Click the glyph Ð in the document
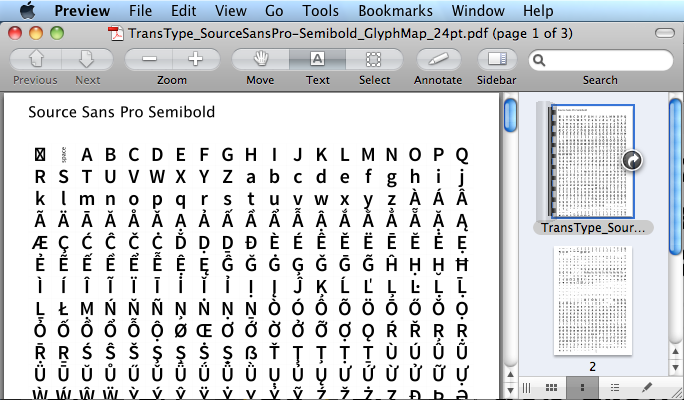Image resolution: width=684 pixels, height=400 pixels. point(251,243)
